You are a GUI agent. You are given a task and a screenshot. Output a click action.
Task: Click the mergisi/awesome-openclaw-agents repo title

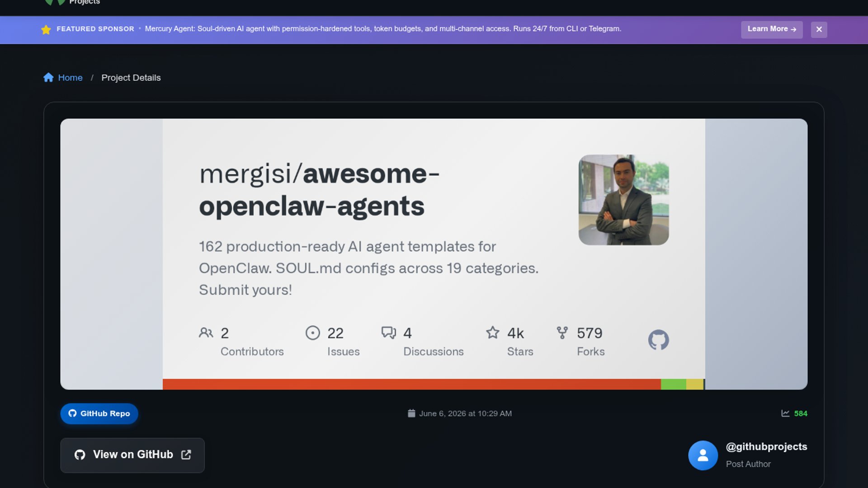click(x=319, y=190)
